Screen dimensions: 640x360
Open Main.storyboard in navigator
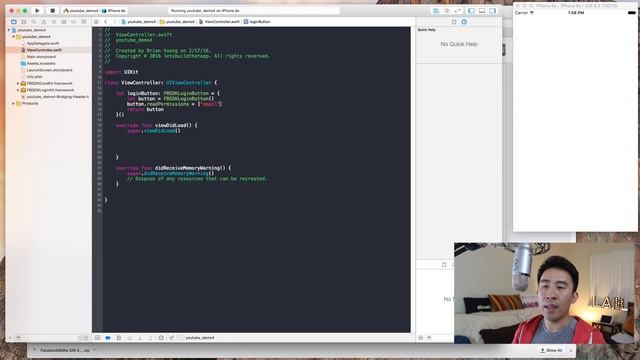click(41, 57)
